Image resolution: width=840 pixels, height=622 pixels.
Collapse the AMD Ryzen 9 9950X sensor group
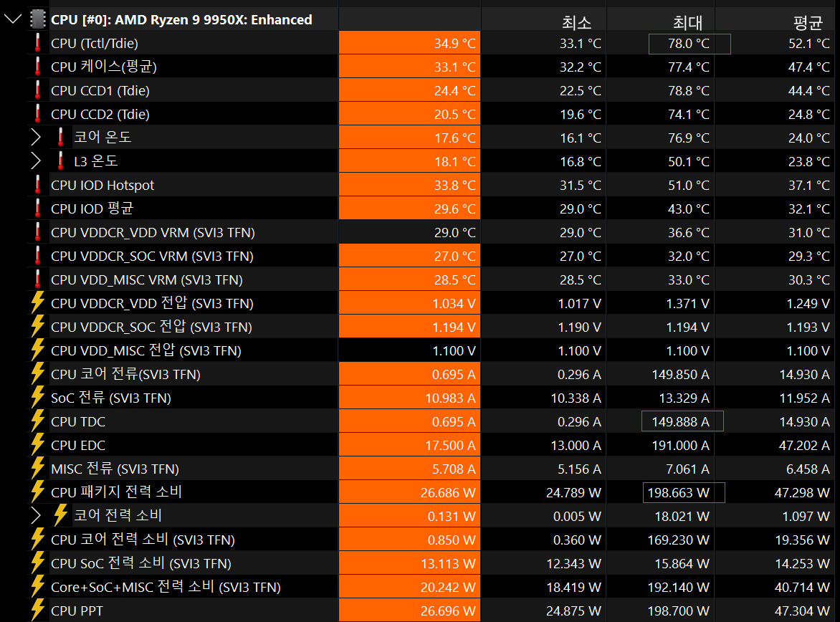(13, 20)
